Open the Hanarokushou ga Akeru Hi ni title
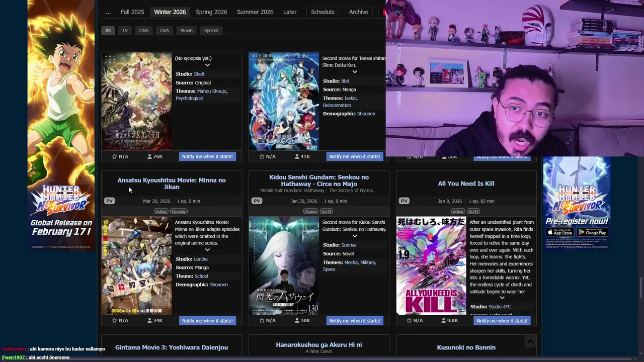 [319, 345]
